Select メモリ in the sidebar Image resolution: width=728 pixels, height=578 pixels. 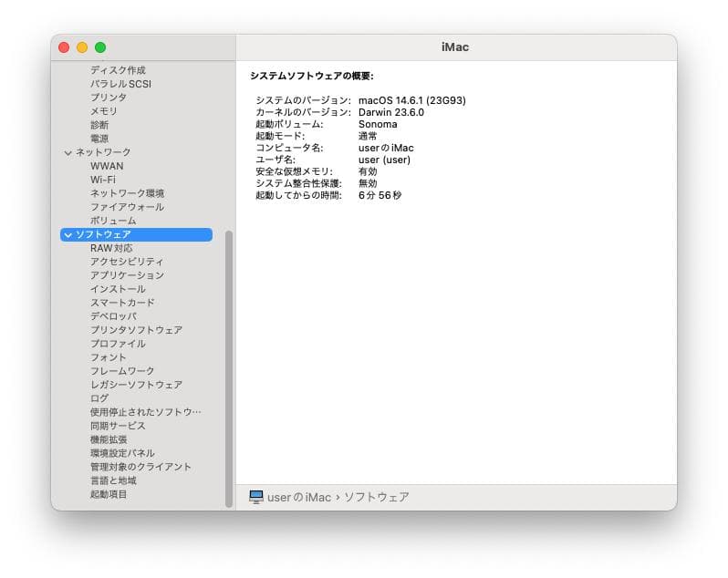tap(104, 111)
